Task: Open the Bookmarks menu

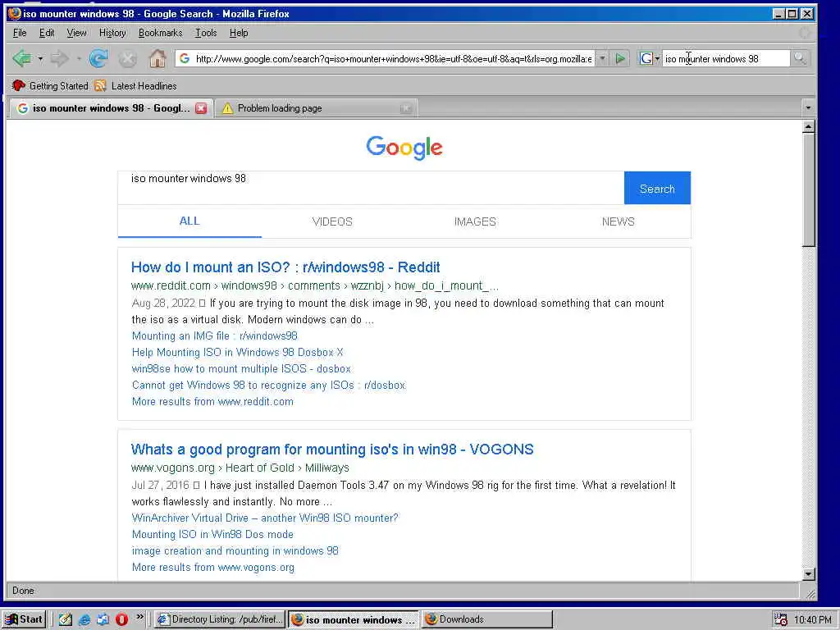Action: pos(160,33)
